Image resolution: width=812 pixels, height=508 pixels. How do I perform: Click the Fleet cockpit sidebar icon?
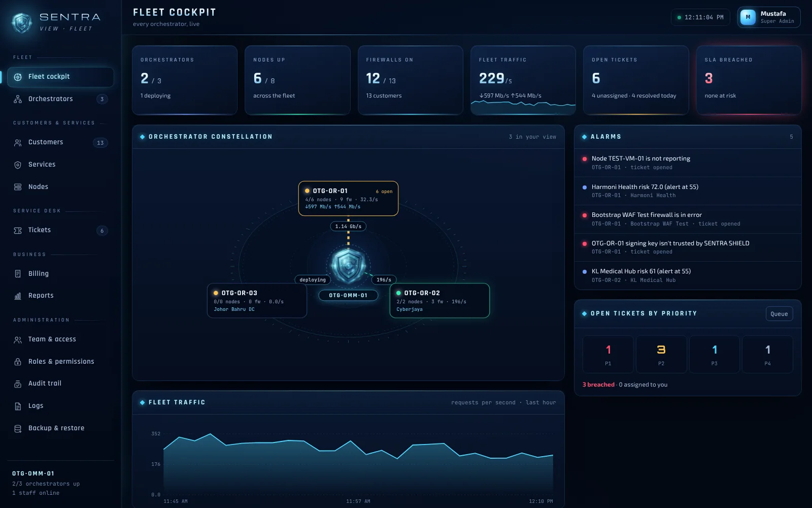[18, 77]
